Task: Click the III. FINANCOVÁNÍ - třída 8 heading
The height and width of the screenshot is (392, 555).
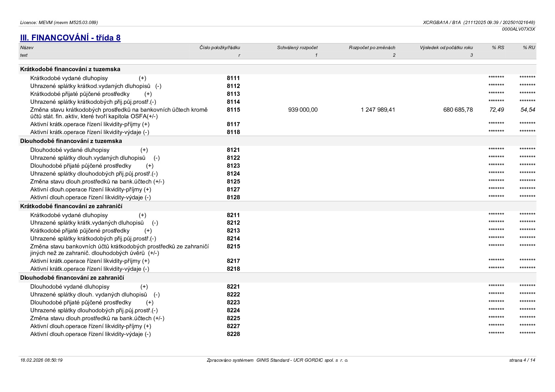Action: click(70, 38)
